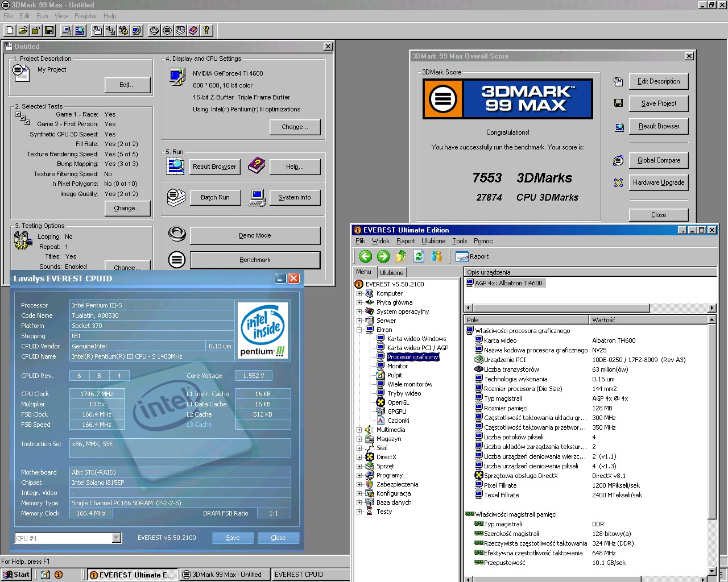Open the Tools menu in EVEREST
728x582 pixels.
(460, 241)
